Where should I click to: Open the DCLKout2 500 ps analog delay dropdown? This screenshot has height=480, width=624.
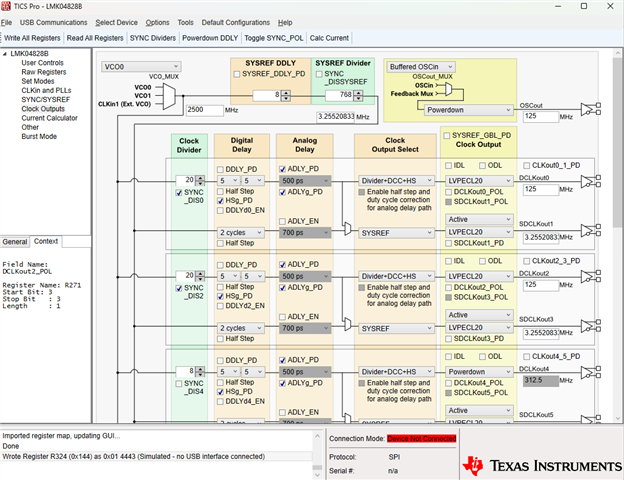coord(305,276)
